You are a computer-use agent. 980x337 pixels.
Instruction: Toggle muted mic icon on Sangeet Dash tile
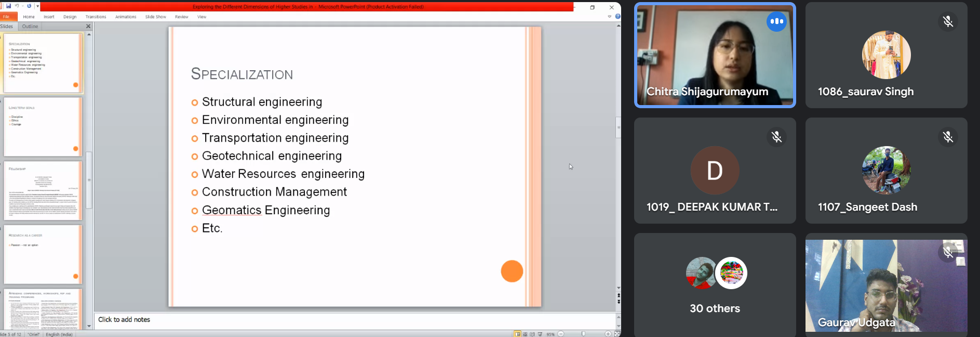948,137
